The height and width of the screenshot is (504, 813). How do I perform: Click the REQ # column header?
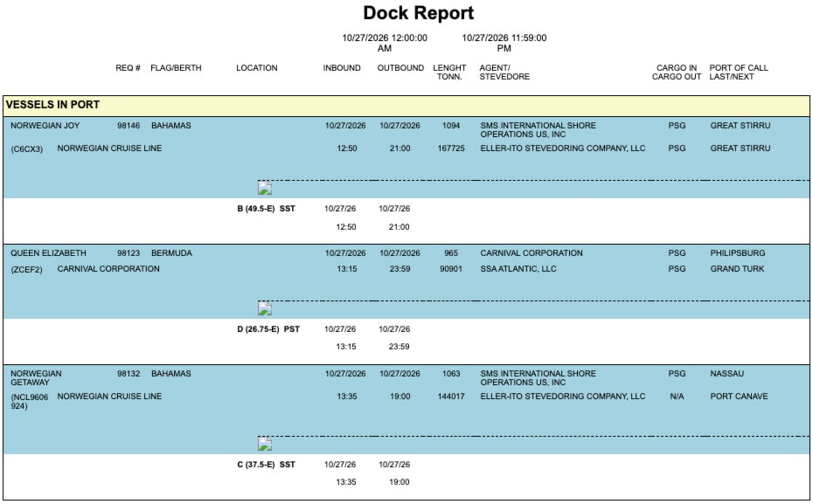click(128, 68)
